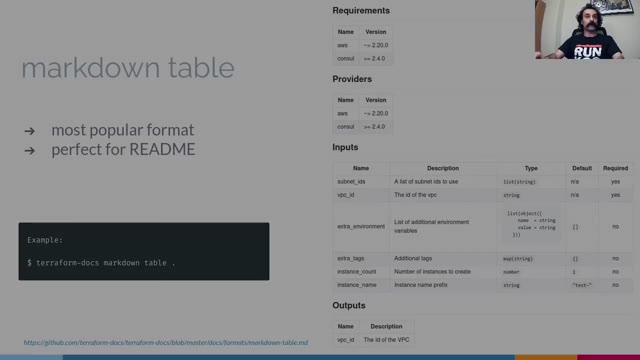Click 'The id of the VPC' in Outputs
The image size is (640, 360).
386,340
